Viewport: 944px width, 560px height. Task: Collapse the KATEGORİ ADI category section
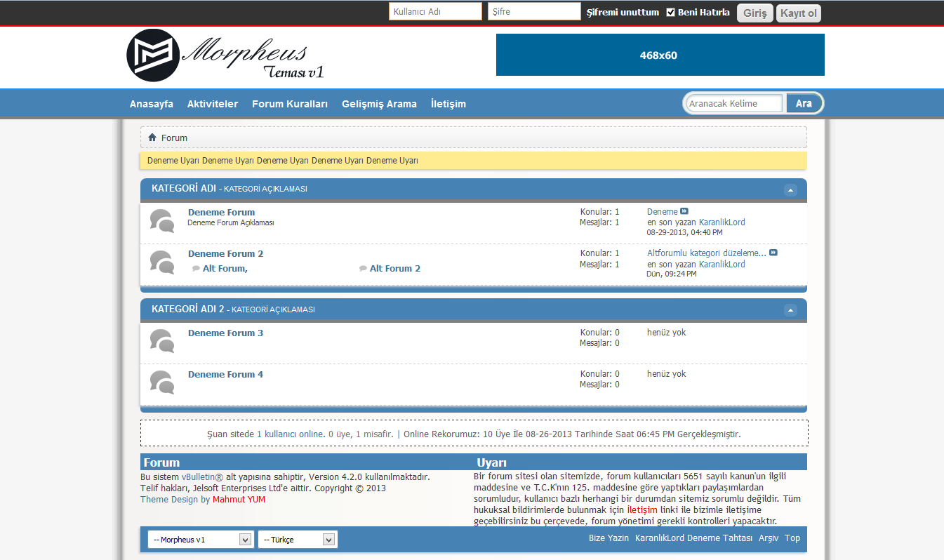click(791, 189)
